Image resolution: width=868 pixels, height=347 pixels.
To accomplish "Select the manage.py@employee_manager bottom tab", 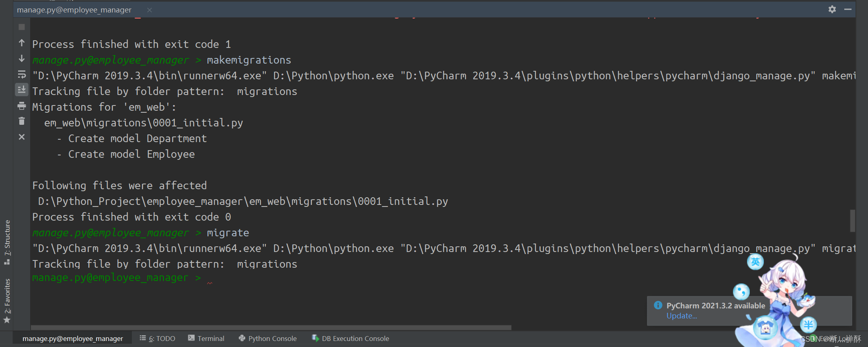I will (72, 339).
